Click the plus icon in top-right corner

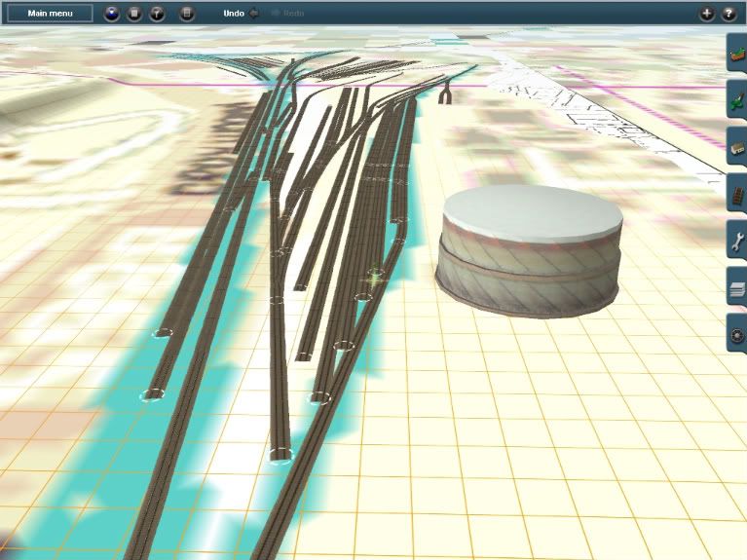[706, 14]
